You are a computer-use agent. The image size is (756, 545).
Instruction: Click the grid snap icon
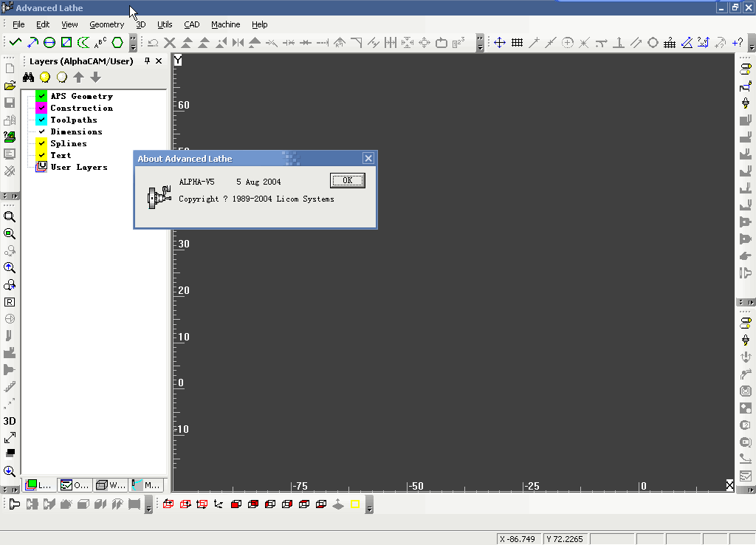point(517,42)
